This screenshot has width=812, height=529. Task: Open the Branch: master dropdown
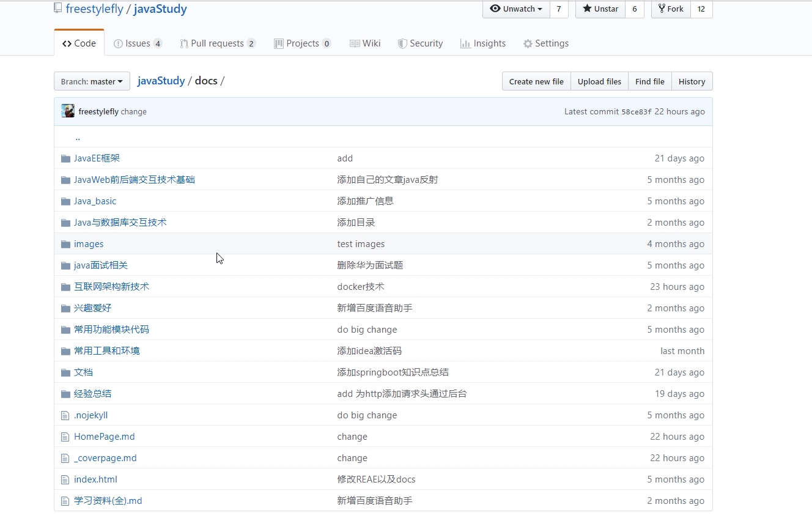tap(92, 81)
